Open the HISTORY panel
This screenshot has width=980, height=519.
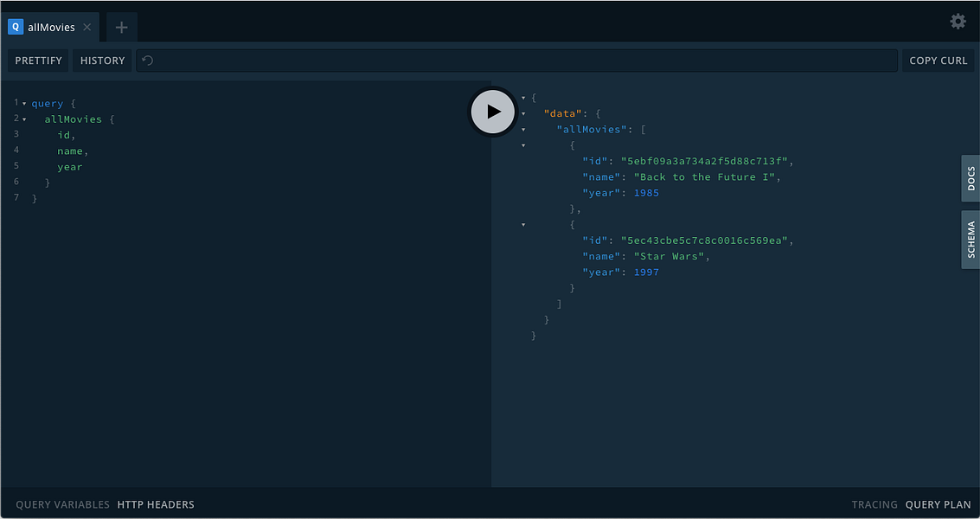pyautogui.click(x=103, y=61)
